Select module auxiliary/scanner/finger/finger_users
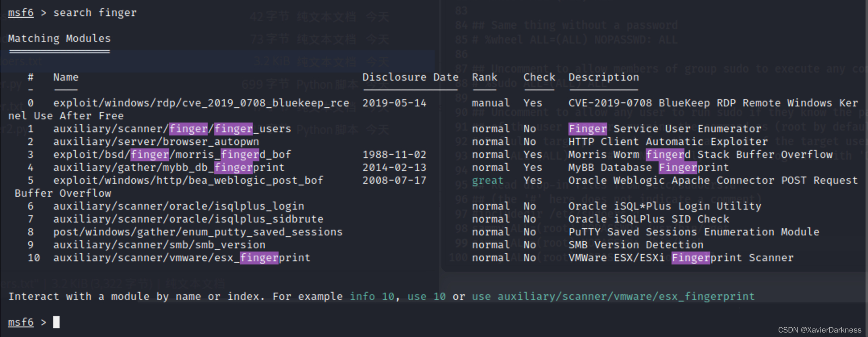The image size is (868, 337). [172, 129]
